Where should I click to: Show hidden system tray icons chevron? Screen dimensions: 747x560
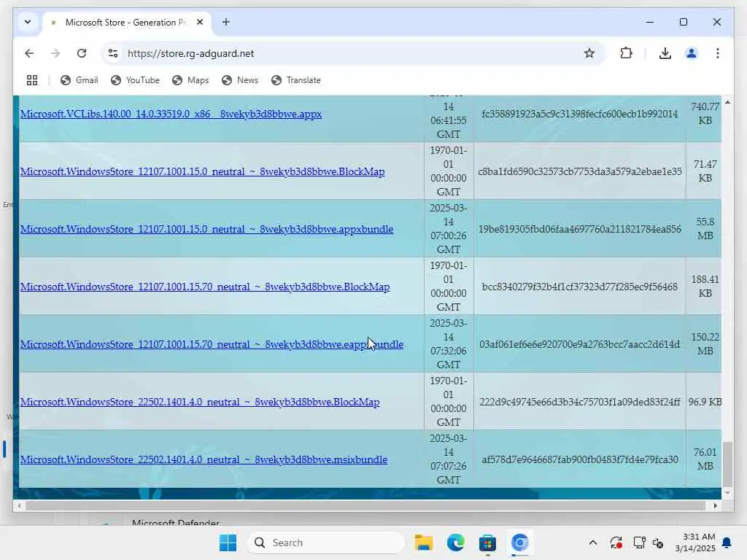tap(592, 542)
